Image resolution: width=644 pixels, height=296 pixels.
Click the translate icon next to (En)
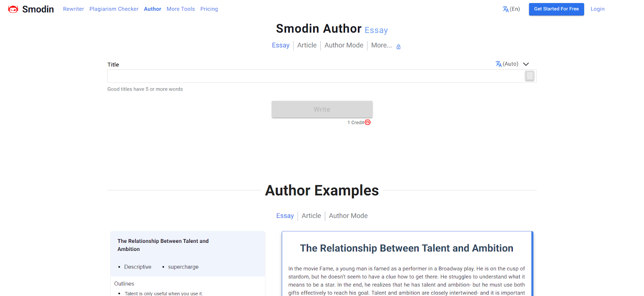pyautogui.click(x=506, y=9)
